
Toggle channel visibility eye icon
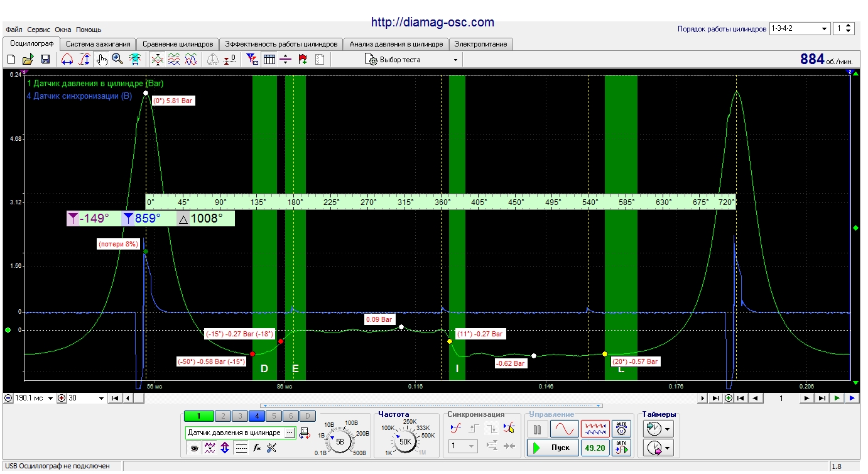tap(195, 448)
